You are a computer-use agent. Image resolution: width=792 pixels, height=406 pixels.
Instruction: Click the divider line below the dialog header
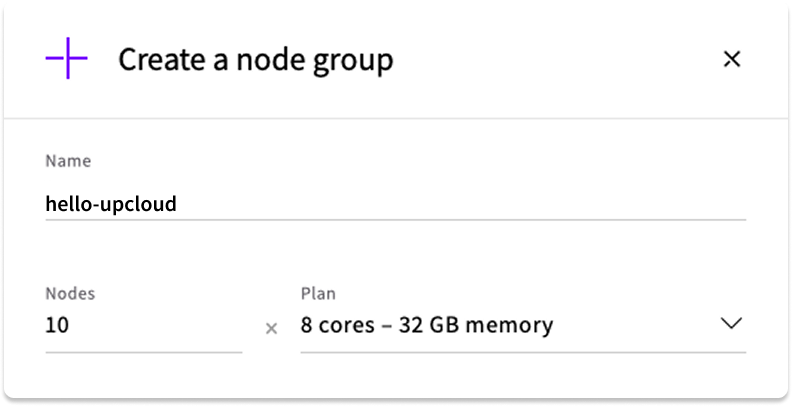[x=395, y=119]
